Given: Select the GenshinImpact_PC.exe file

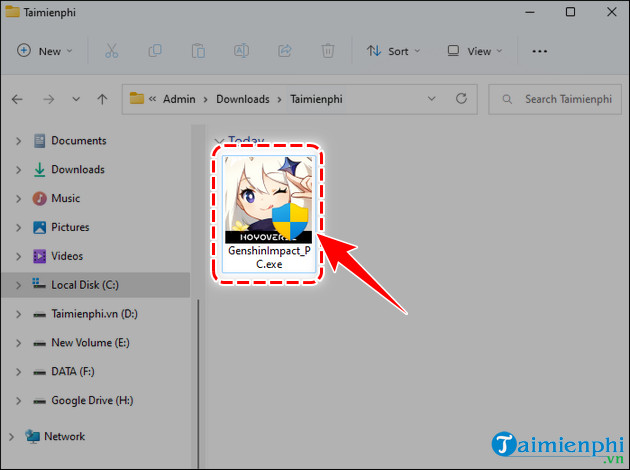Looking at the screenshot, I should pyautogui.click(x=267, y=212).
